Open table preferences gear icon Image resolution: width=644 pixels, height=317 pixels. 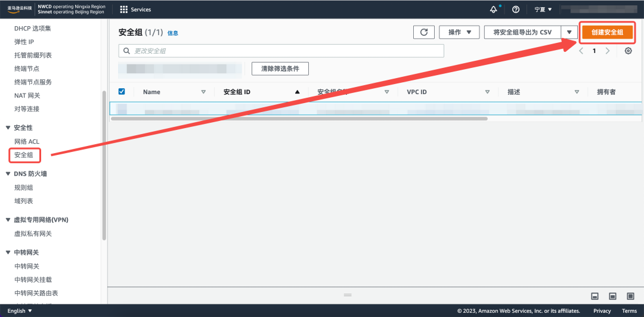[628, 51]
